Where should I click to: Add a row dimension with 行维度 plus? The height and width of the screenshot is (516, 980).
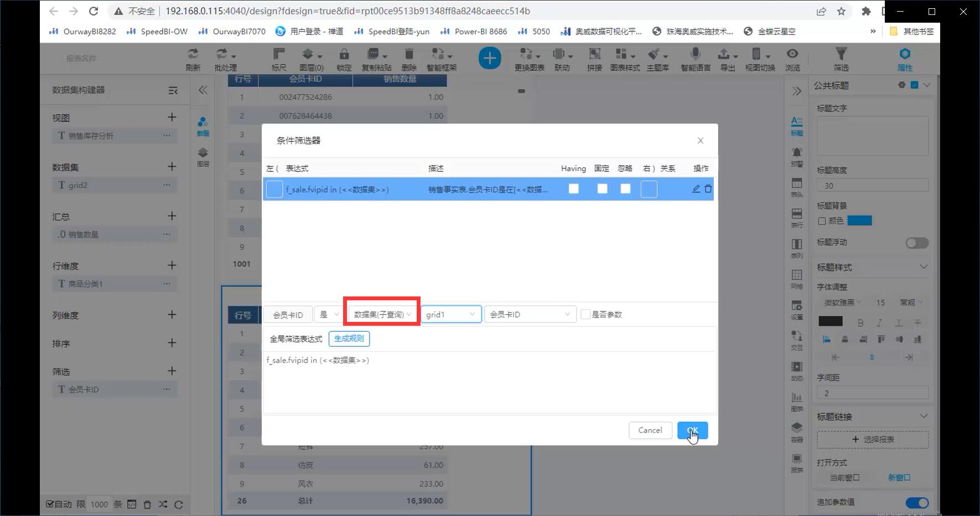point(172,265)
